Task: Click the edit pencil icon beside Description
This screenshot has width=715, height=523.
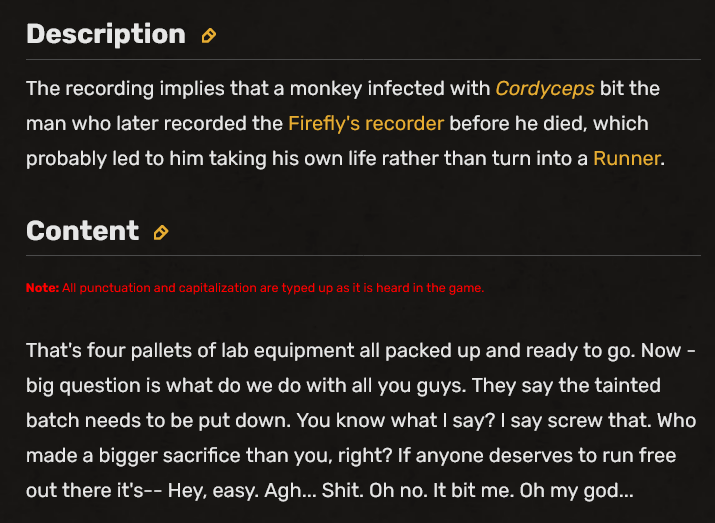Action: click(209, 36)
